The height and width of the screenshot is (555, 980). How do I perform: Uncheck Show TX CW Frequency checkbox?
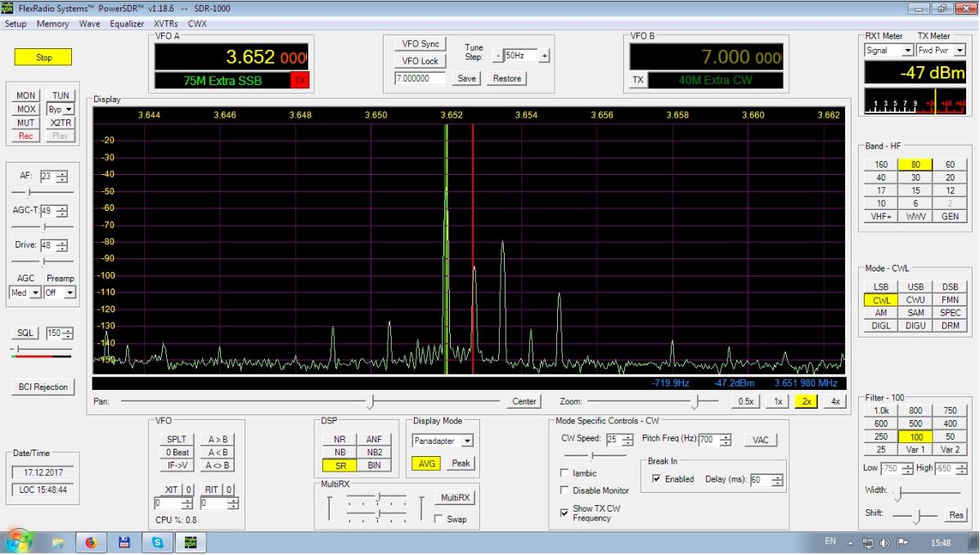564,512
